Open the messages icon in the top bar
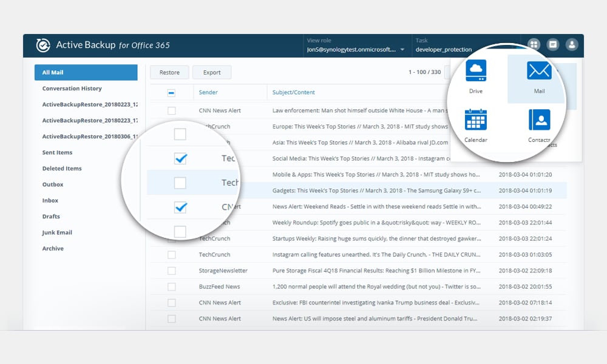Image resolution: width=607 pixels, height=364 pixels. pos(552,44)
